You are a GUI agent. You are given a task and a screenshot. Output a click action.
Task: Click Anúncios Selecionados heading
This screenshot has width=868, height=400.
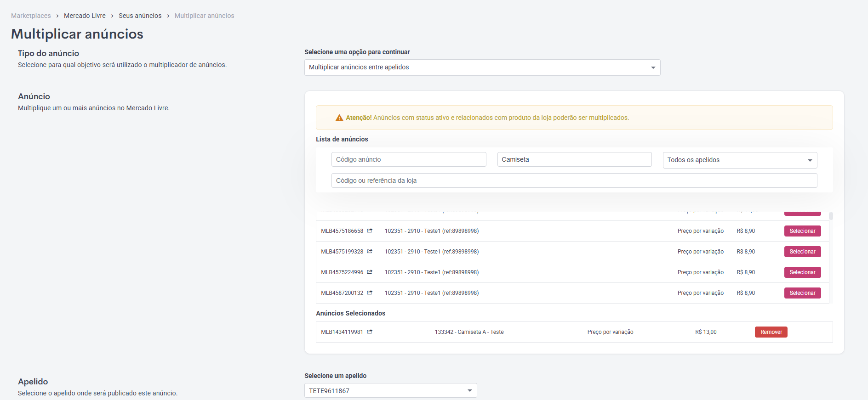[350, 313]
